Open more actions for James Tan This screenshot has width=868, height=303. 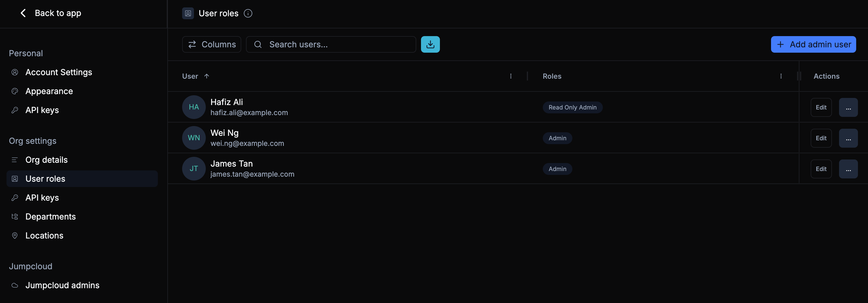pos(848,169)
